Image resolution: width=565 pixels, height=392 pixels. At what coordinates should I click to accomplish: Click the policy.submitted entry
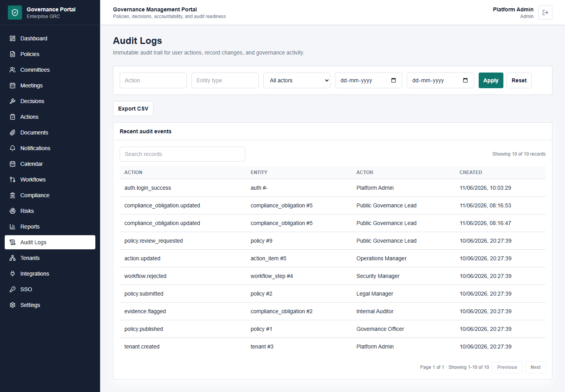(x=144, y=294)
